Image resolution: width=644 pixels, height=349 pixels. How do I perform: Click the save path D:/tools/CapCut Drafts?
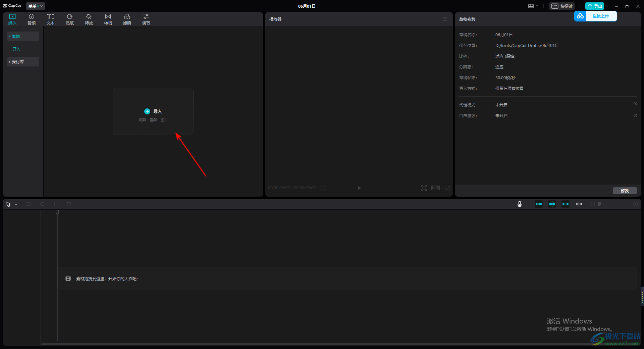click(527, 46)
